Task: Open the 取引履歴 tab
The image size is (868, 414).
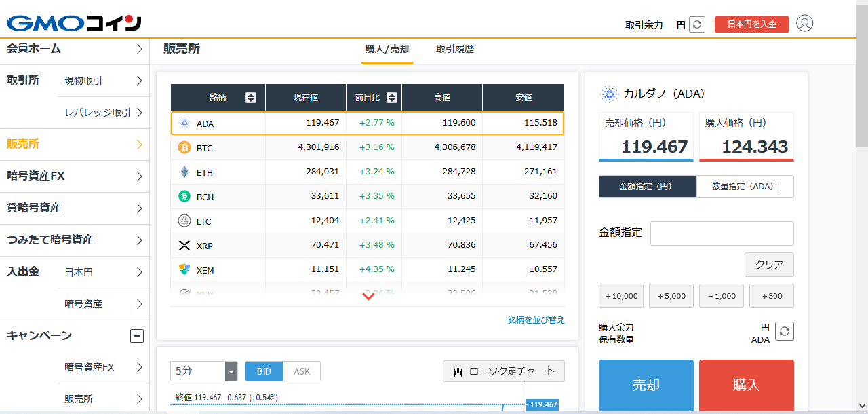Action: coord(455,50)
